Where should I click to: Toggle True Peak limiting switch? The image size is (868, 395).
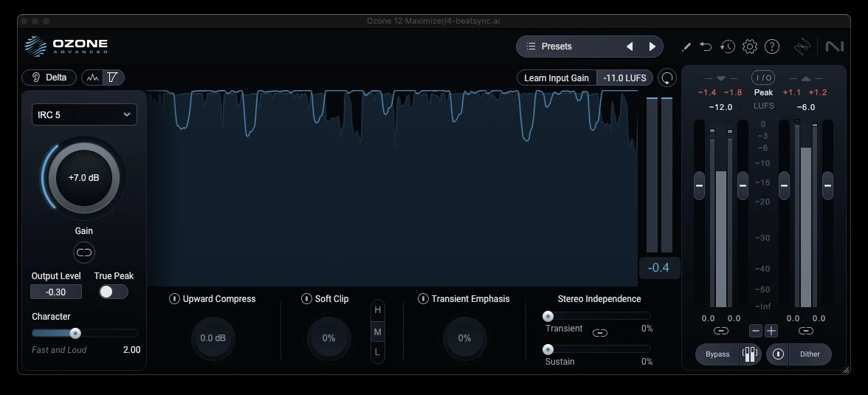click(114, 292)
